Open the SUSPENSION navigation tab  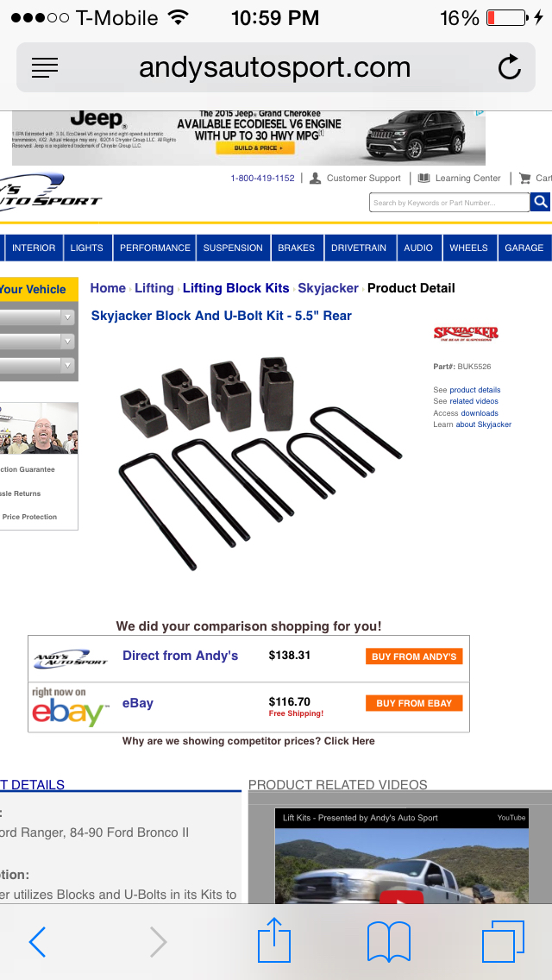(x=233, y=248)
